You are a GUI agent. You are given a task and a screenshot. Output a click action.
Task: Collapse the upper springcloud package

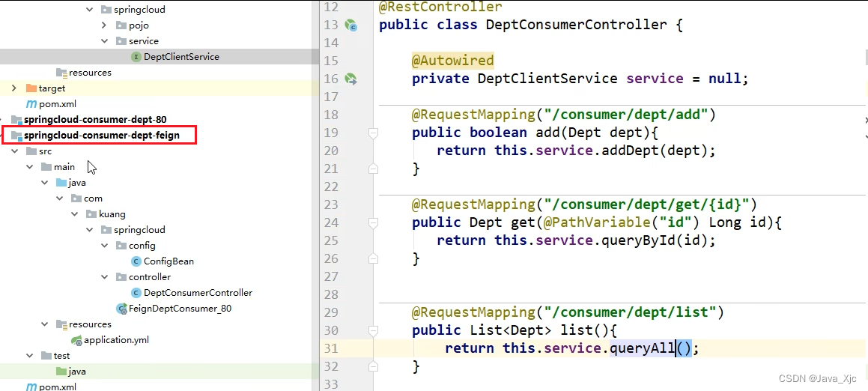[90, 10]
